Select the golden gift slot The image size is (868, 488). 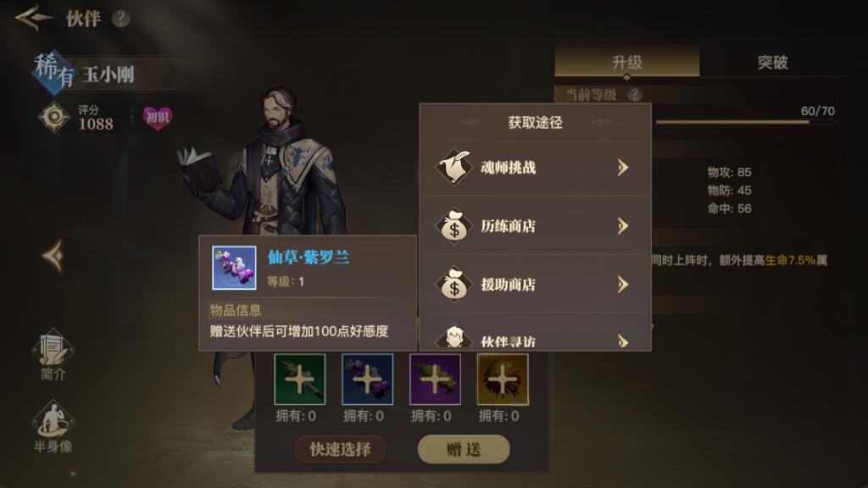(503, 380)
